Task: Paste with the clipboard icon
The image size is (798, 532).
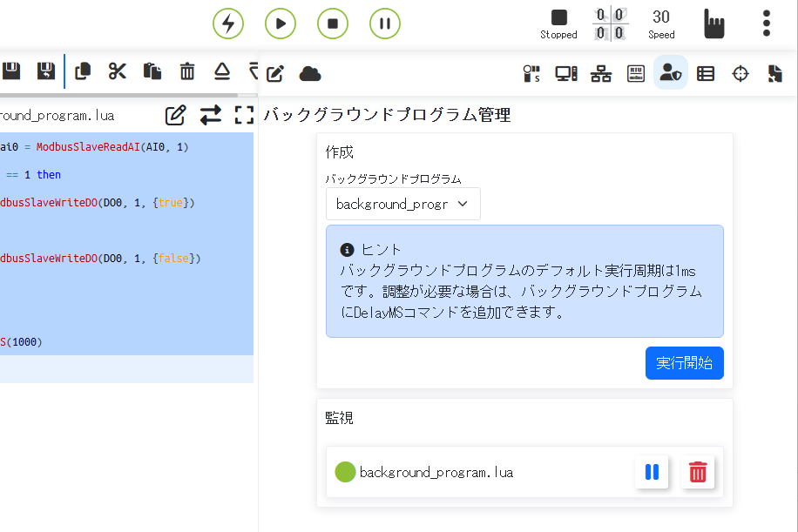Action: (x=152, y=71)
